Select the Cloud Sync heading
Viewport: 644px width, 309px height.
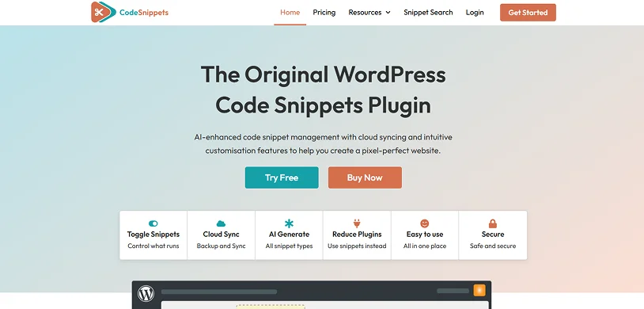pos(221,234)
